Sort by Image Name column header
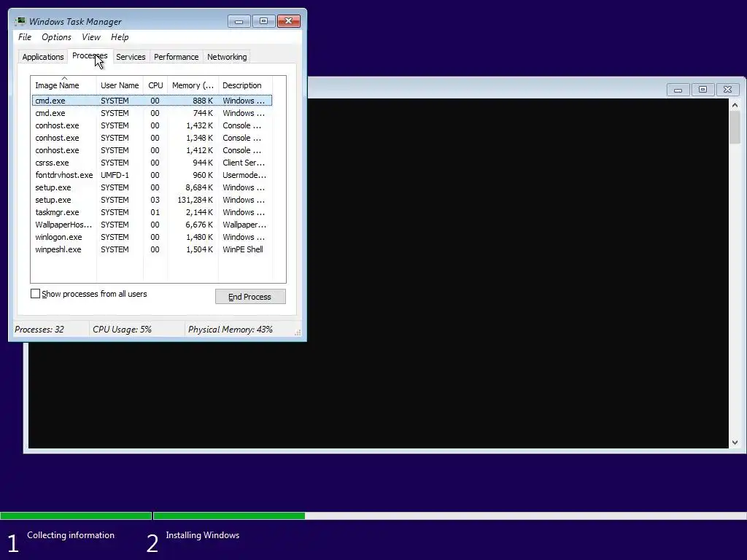 pos(64,85)
